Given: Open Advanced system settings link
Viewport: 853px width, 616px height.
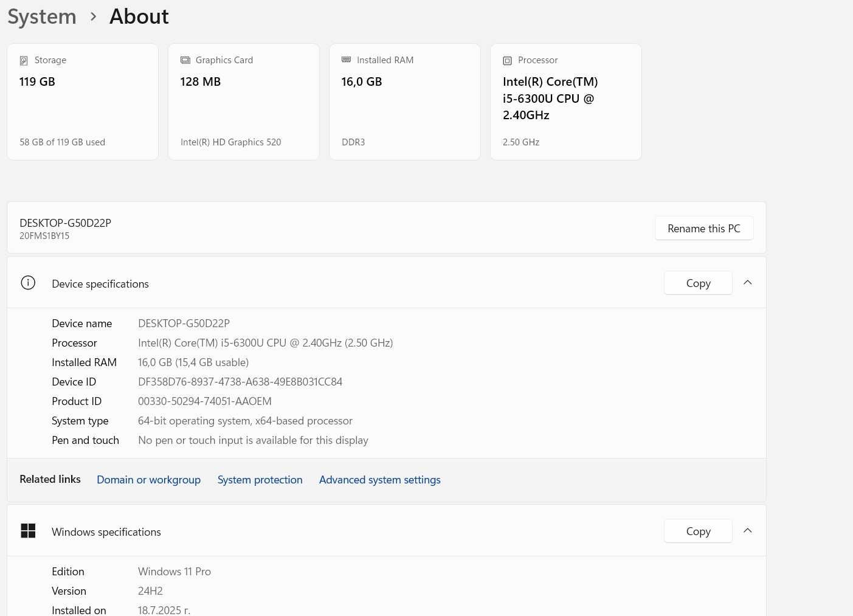Looking at the screenshot, I should pyautogui.click(x=380, y=480).
